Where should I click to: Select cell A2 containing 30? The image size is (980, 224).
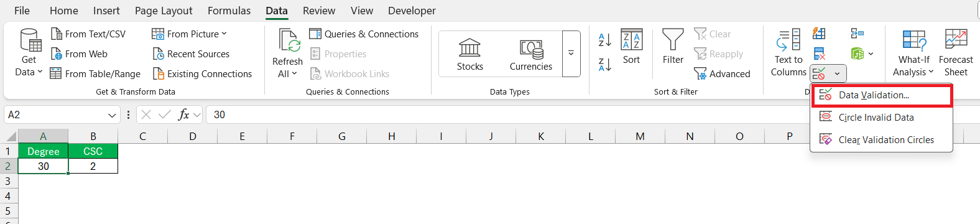(43, 166)
